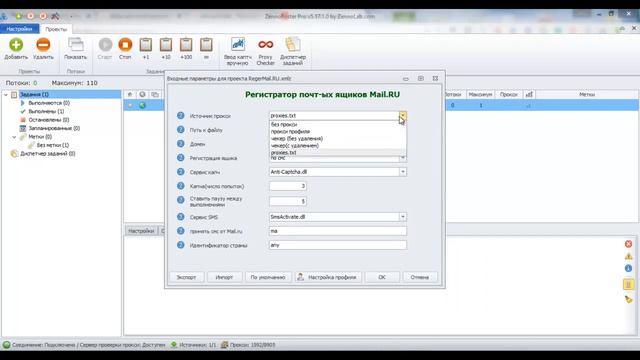This screenshot has width=640, height=360.
Task: Click help icon beside Сервис SMS
Action: pyautogui.click(x=181, y=217)
